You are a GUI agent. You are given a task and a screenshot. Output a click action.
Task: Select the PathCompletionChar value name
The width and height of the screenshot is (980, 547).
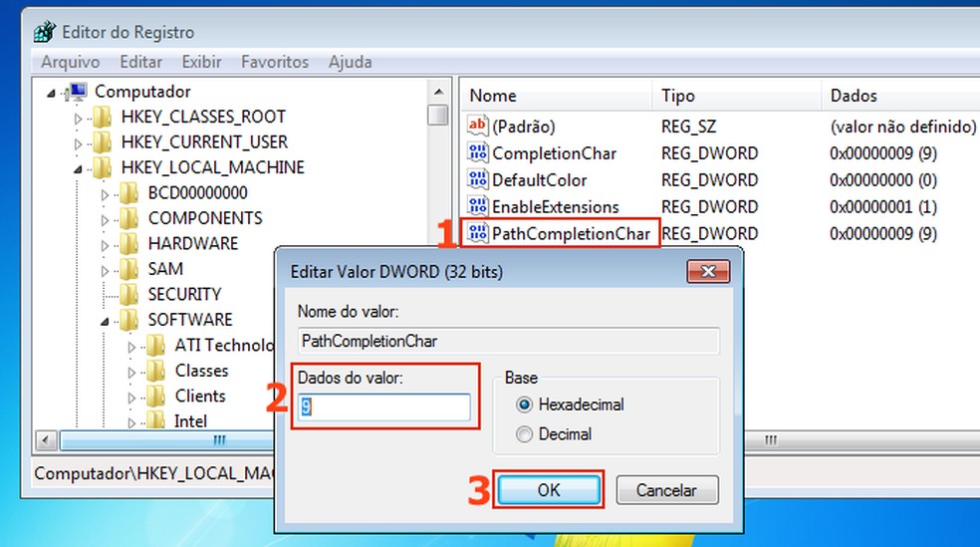(571, 234)
